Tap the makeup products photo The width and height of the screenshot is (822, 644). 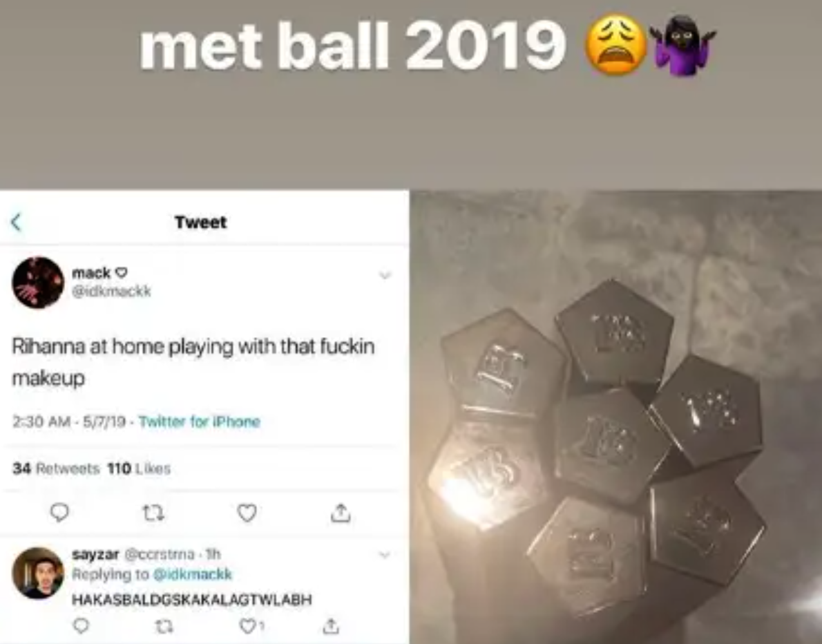[615, 417]
